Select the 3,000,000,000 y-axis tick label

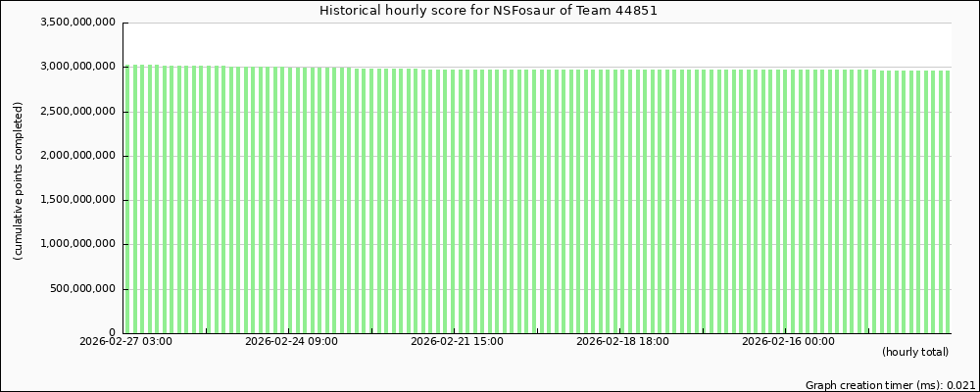point(77,67)
